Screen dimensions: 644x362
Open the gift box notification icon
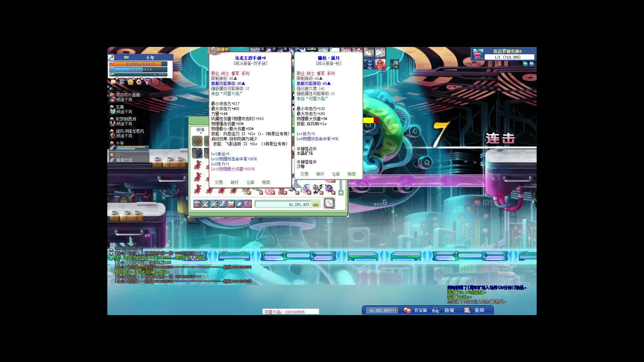(122, 82)
